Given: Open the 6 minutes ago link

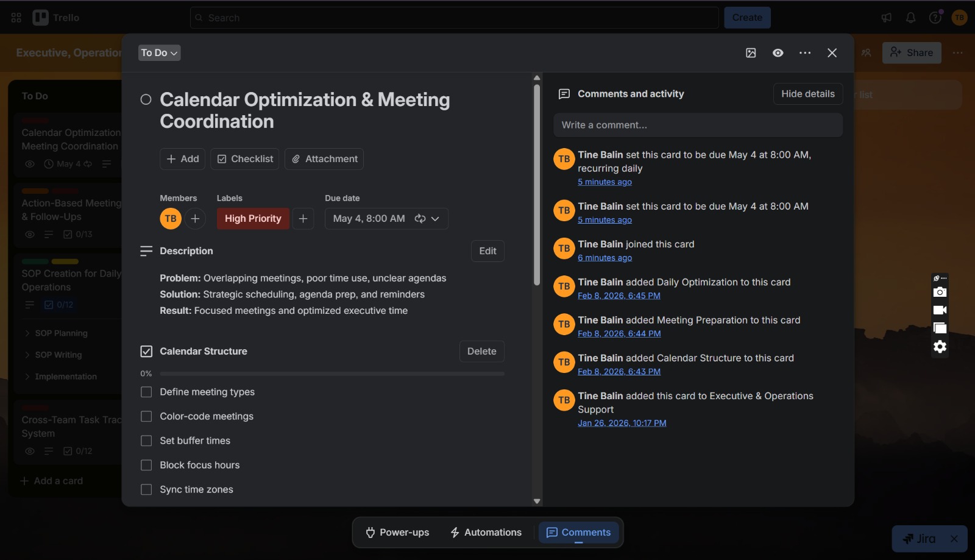Looking at the screenshot, I should pyautogui.click(x=604, y=258).
